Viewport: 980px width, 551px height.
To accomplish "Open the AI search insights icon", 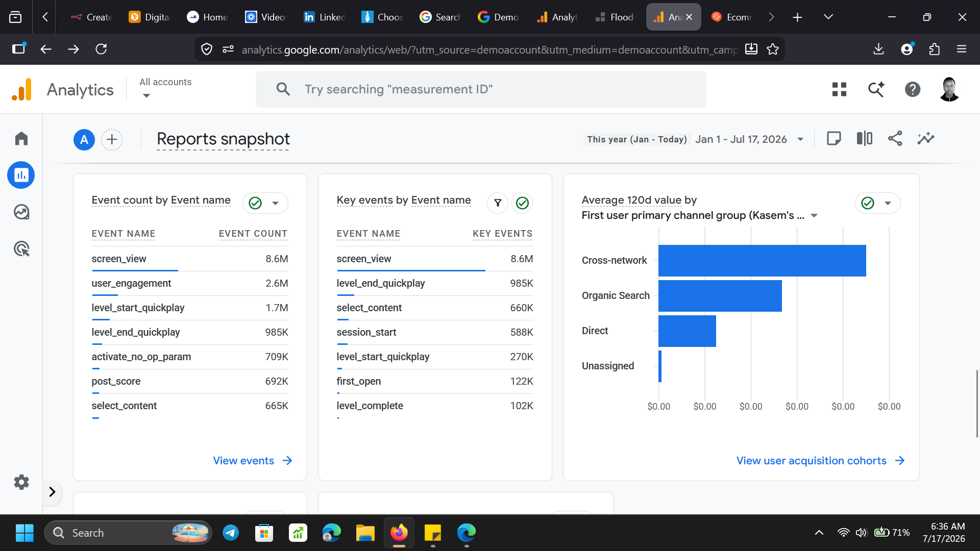I will coord(876,89).
